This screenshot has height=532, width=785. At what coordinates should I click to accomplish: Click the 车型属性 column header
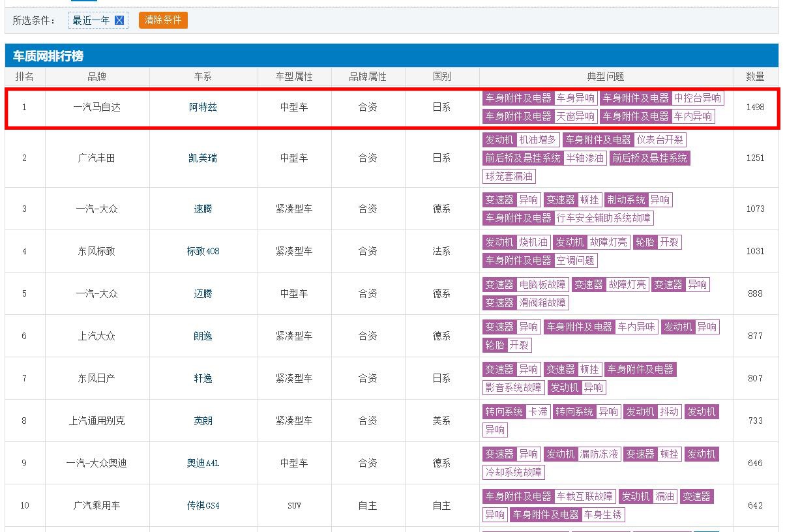coord(294,76)
